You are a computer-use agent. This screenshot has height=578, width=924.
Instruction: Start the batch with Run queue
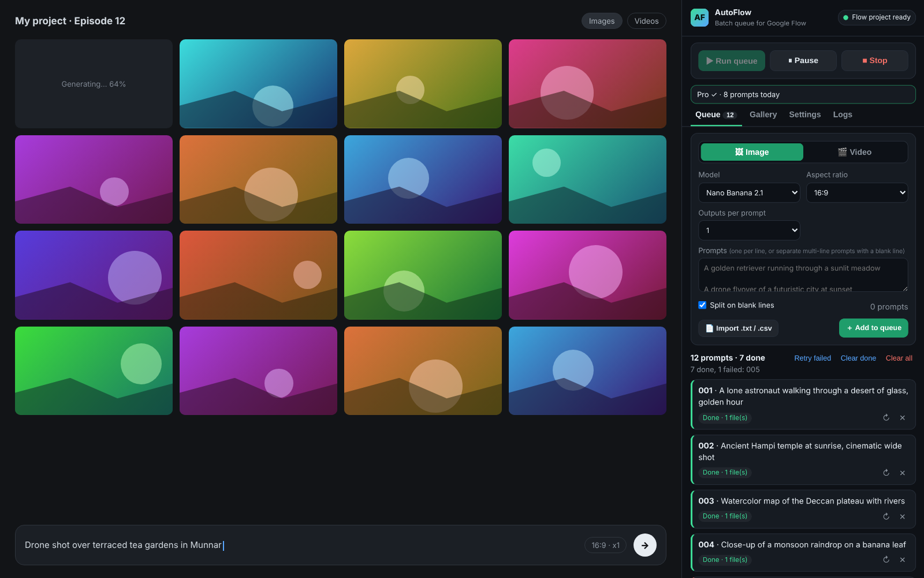click(731, 61)
